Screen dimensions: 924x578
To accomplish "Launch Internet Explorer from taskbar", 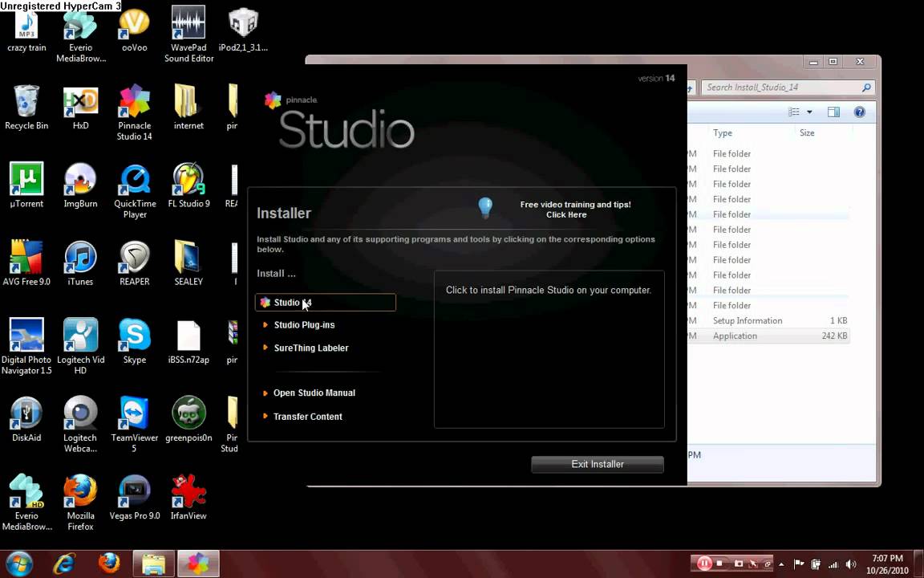I will pos(64,564).
